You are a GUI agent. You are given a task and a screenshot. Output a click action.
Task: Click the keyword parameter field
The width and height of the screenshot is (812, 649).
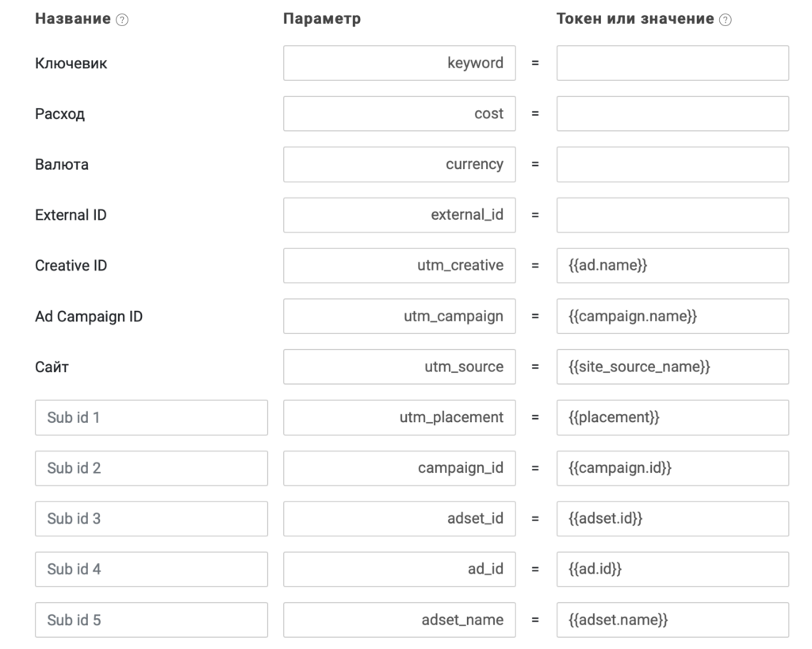(x=400, y=63)
